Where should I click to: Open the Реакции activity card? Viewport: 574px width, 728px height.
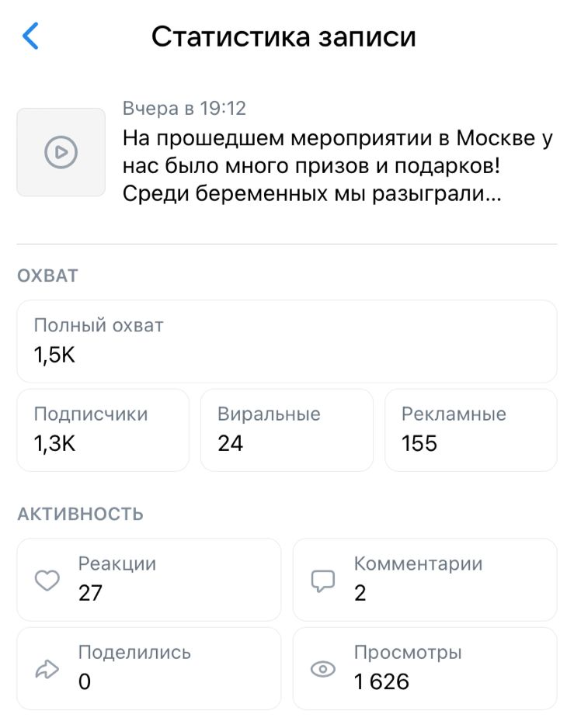[149, 580]
